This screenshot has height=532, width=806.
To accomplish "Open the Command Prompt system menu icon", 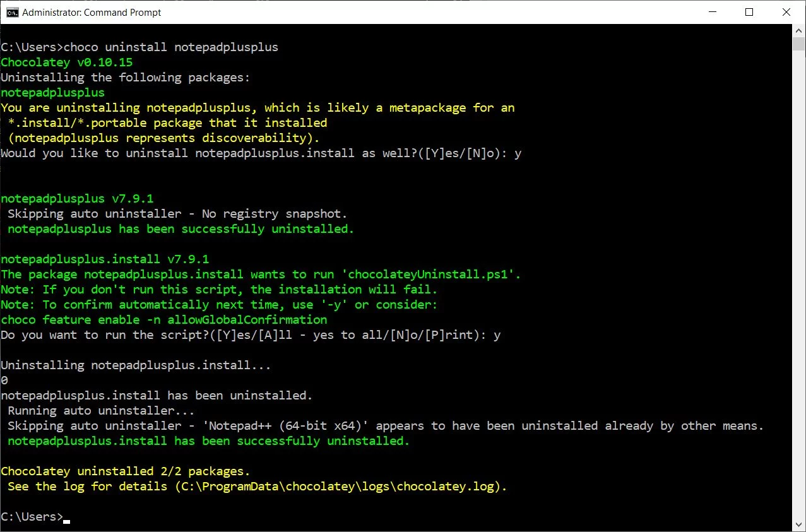I will point(12,12).
